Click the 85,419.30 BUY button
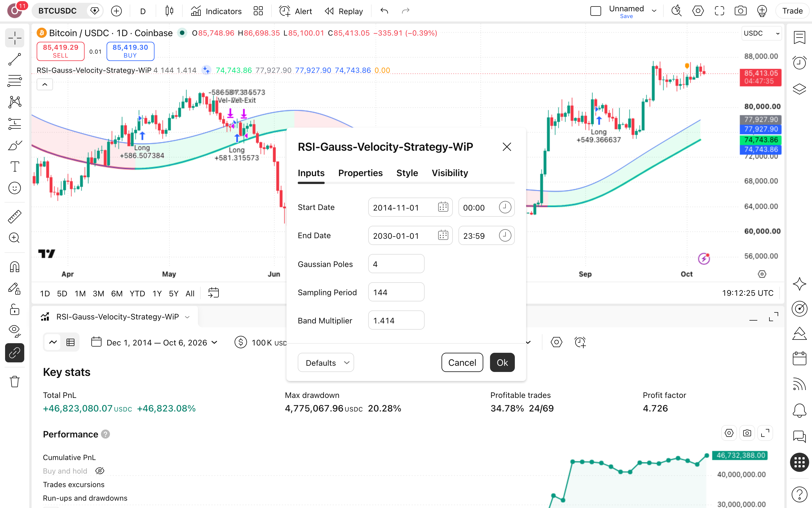The image size is (812, 508). pos(130,51)
